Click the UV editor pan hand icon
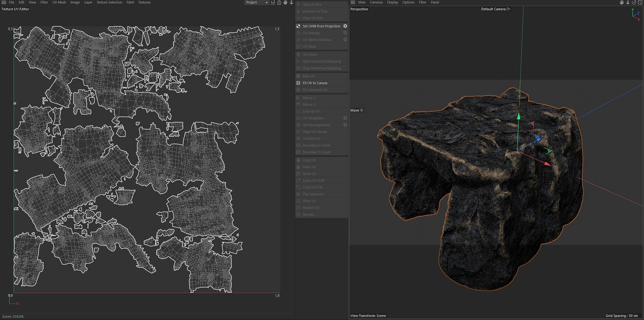This screenshot has height=320, width=644. tap(285, 3)
